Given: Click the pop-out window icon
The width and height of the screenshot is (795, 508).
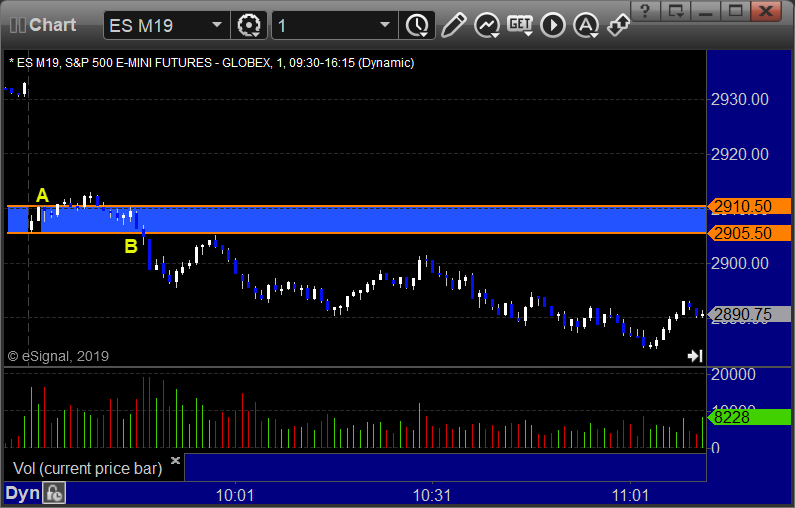Looking at the screenshot, I should [676, 11].
